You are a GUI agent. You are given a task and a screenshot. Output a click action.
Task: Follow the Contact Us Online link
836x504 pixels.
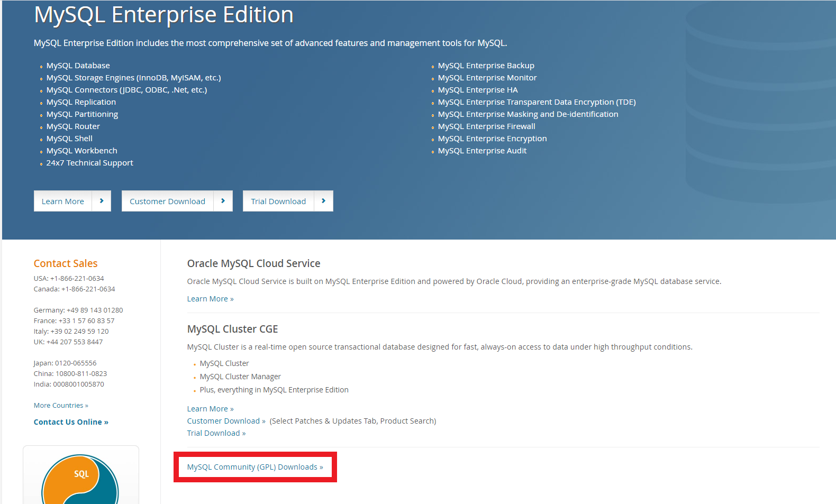point(71,422)
